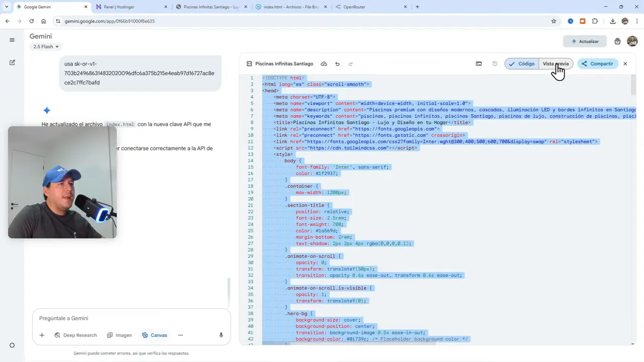Redo the change in Canvas
Viewport: 644px width, 362px height.
click(x=350, y=63)
